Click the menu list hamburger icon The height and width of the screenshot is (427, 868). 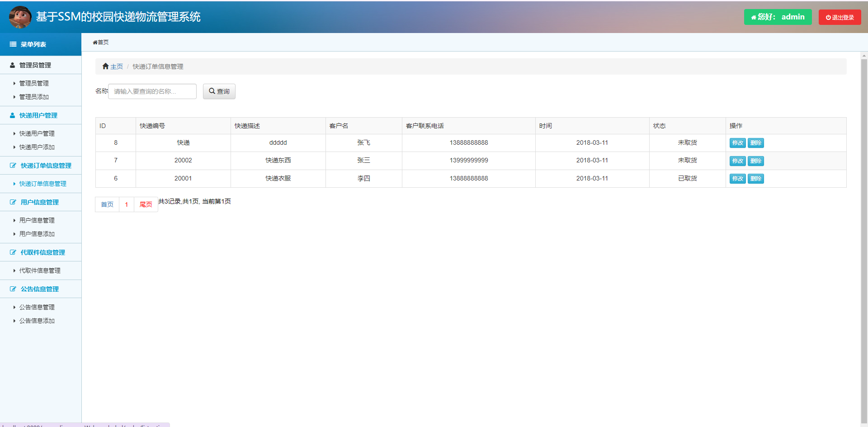pos(13,44)
